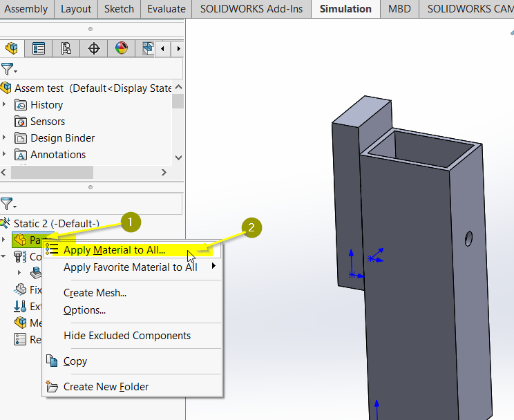Viewport: 514px width, 420px height.
Task: Select the History folder
Action: [x=39, y=105]
